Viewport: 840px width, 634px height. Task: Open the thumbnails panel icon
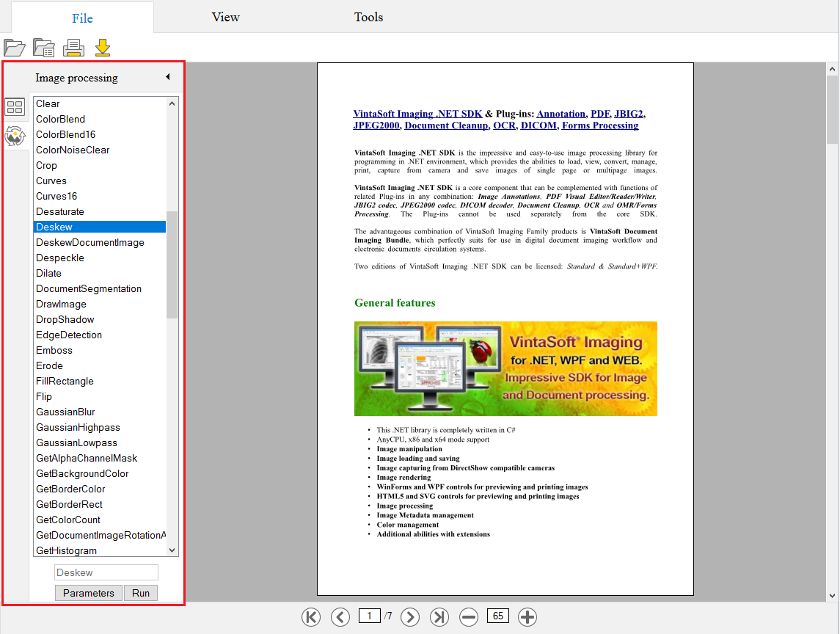click(x=15, y=108)
